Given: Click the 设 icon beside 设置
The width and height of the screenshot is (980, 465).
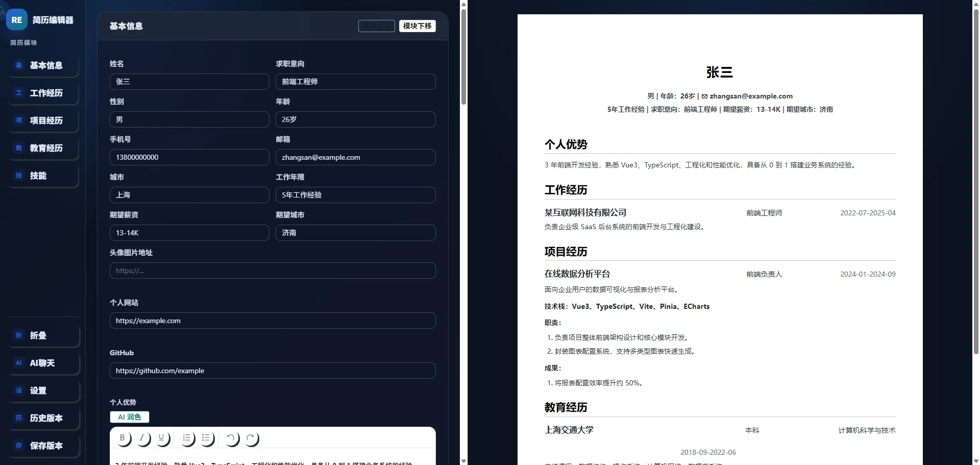Looking at the screenshot, I should pyautogui.click(x=19, y=390).
